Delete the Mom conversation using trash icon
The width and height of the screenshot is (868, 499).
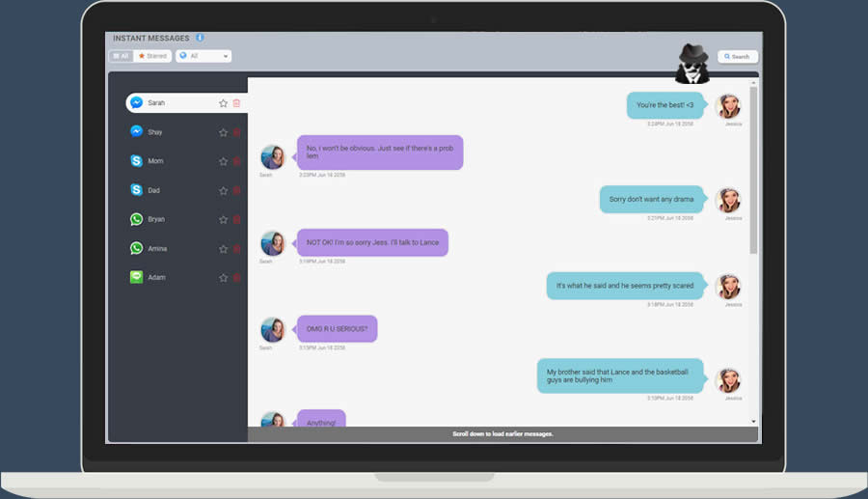click(x=237, y=162)
